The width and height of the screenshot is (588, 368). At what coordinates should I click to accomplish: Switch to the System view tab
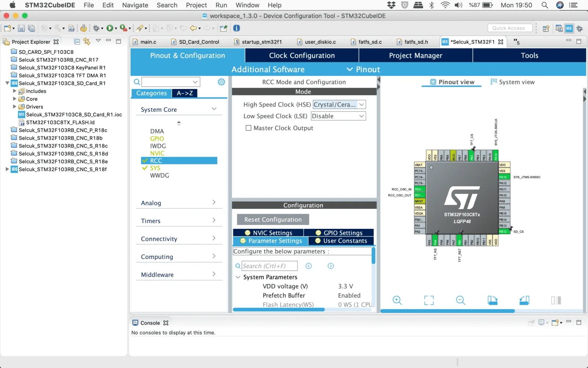pos(513,82)
